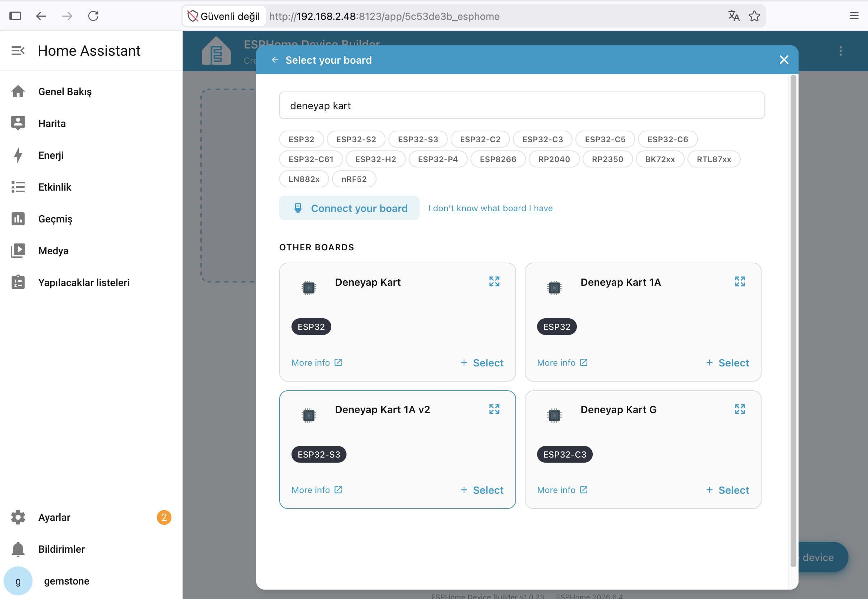Click the Medya play icon
868x599 pixels.
18,251
